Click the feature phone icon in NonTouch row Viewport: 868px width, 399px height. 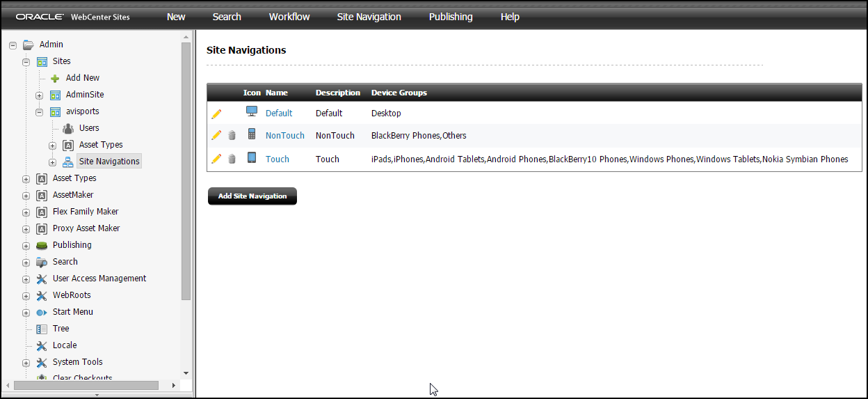point(252,134)
